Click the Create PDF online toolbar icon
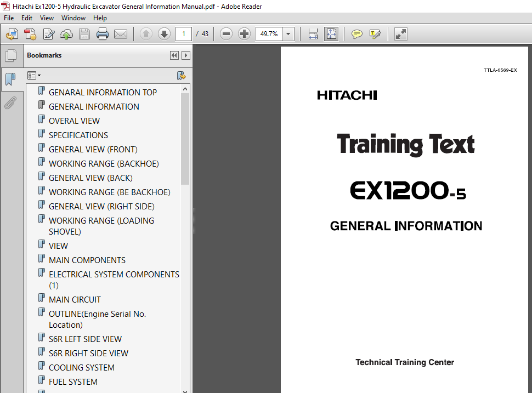Viewport: 532px width, 393px height. [x=12, y=34]
